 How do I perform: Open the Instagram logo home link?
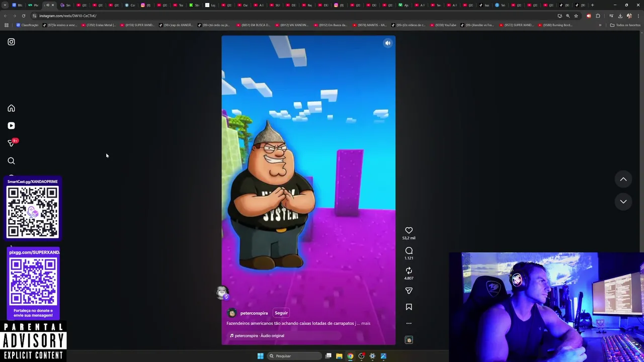click(11, 42)
